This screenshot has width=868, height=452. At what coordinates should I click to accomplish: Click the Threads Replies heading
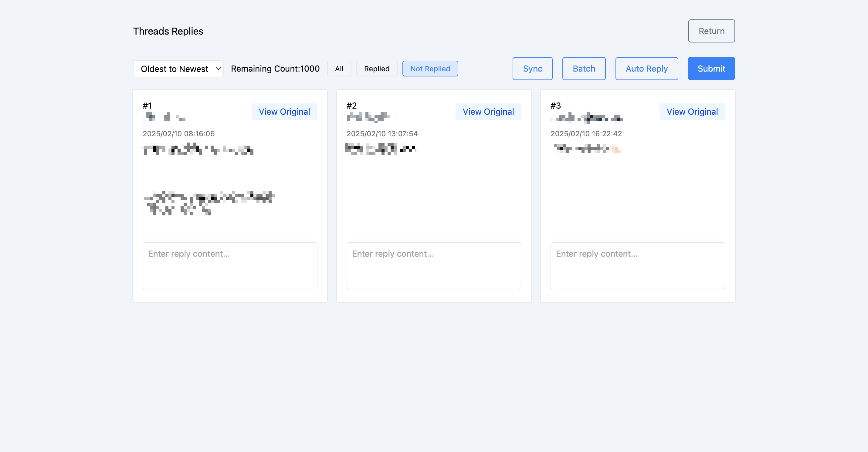[168, 31]
